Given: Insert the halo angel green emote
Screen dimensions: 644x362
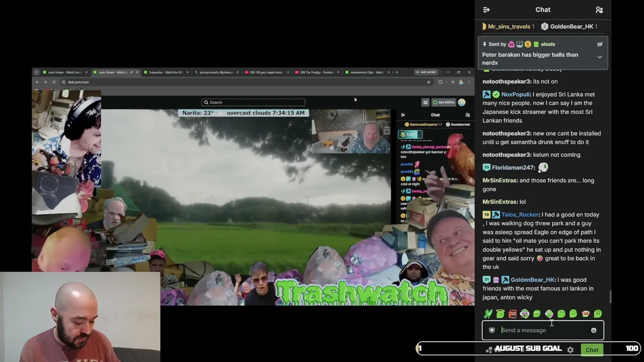Looking at the screenshot, I should [500, 314].
